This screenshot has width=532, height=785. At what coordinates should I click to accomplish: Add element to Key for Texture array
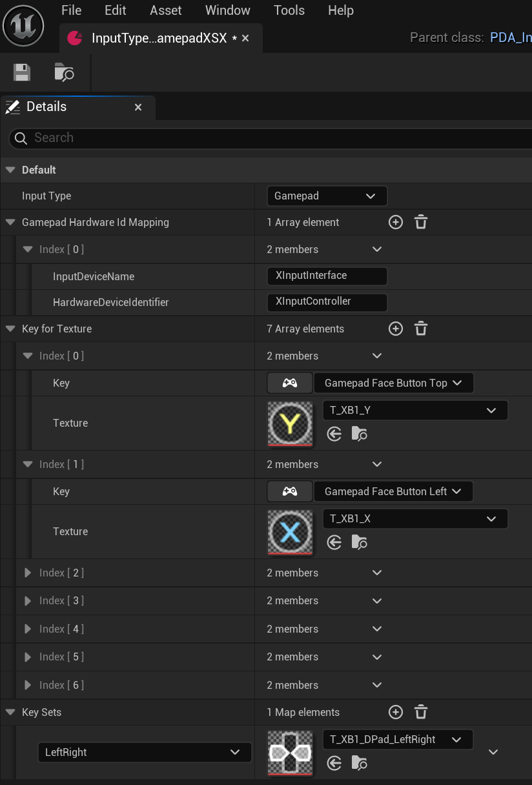396,329
